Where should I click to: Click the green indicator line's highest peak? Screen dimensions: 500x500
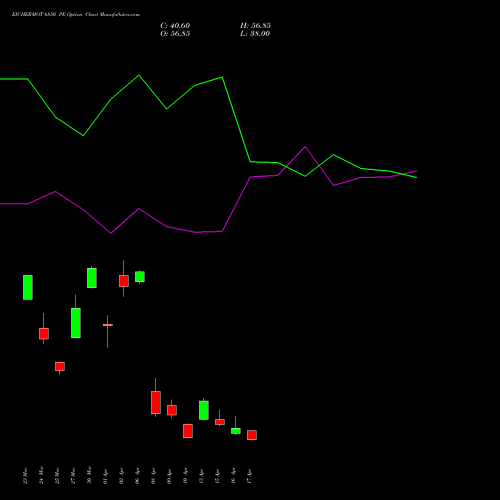[x=139, y=75]
